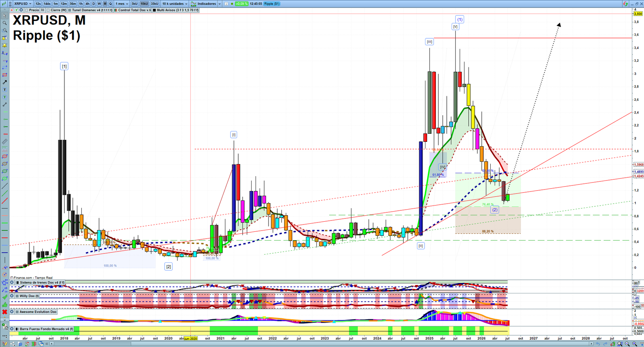Viewport: 644px width, 347px height.
Task: Click the Ripple ($1) label button
Action: pos(272,4)
